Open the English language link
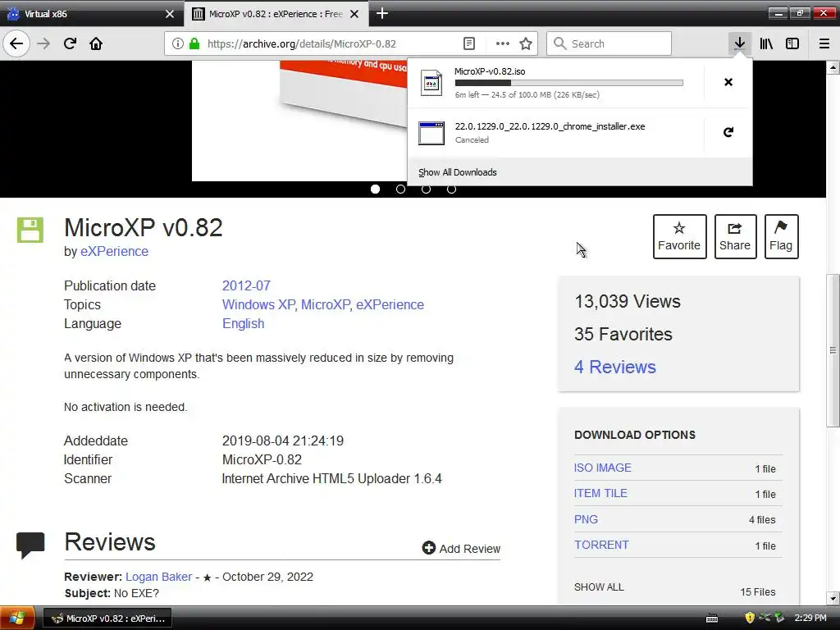 (243, 323)
